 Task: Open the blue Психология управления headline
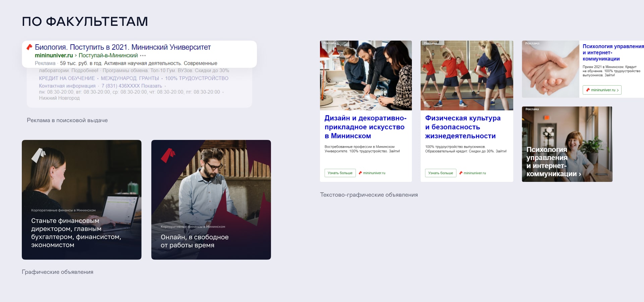(x=613, y=52)
